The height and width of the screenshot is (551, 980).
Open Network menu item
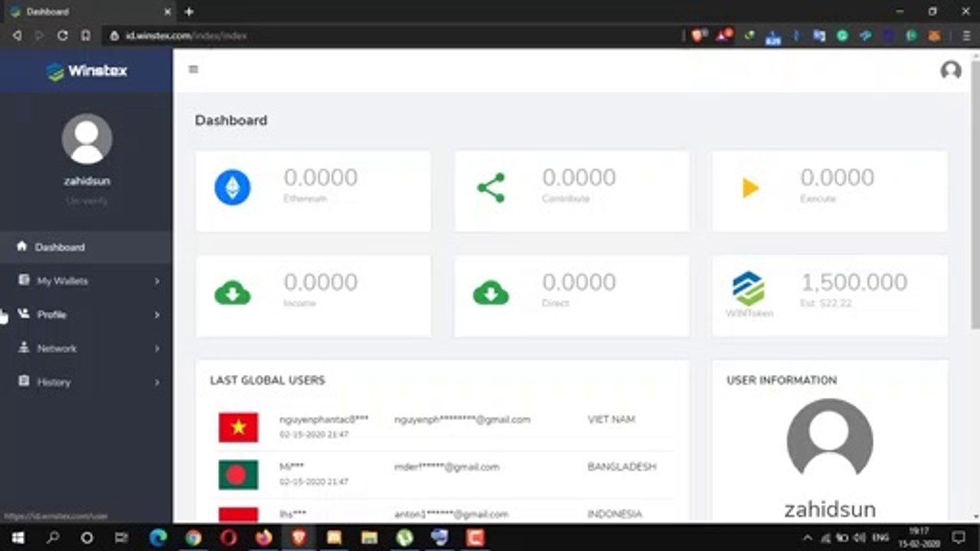click(86, 348)
